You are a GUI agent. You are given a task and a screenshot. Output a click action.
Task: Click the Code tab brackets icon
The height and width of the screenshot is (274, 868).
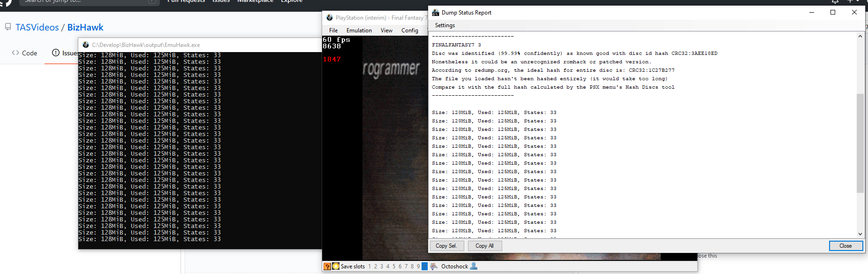point(15,53)
